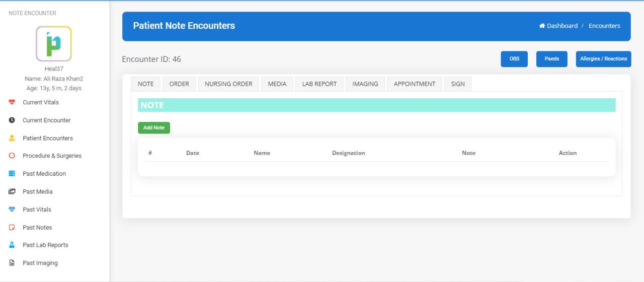This screenshot has height=282, width=644.
Task: Click the Past Lab Reports flask icon
Action: pyautogui.click(x=12, y=245)
